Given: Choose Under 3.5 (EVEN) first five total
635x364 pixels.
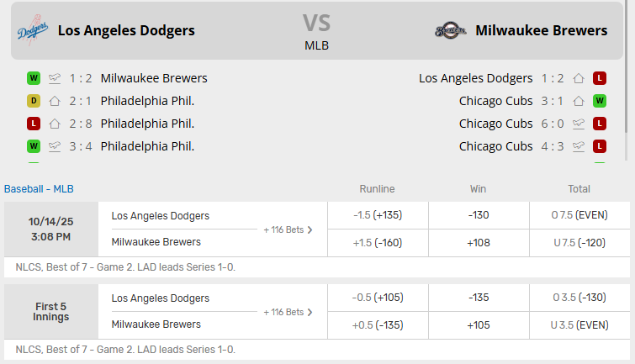Looking at the screenshot, I should (579, 325).
